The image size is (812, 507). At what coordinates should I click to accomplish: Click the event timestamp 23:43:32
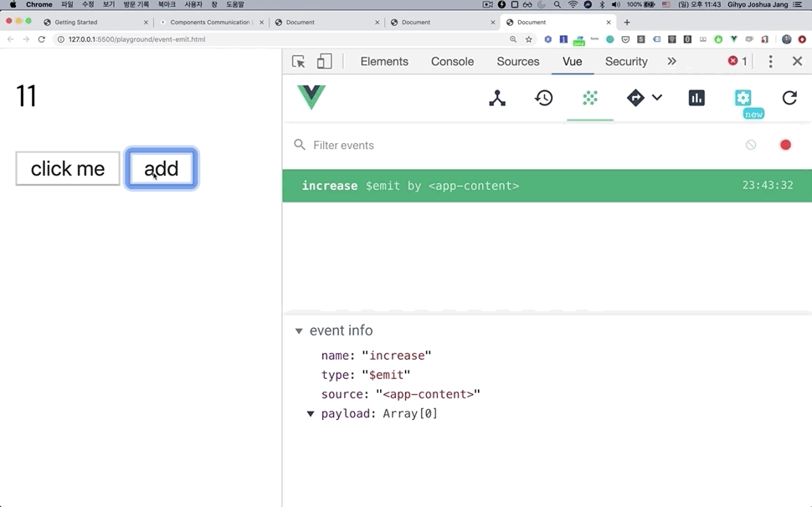click(768, 185)
